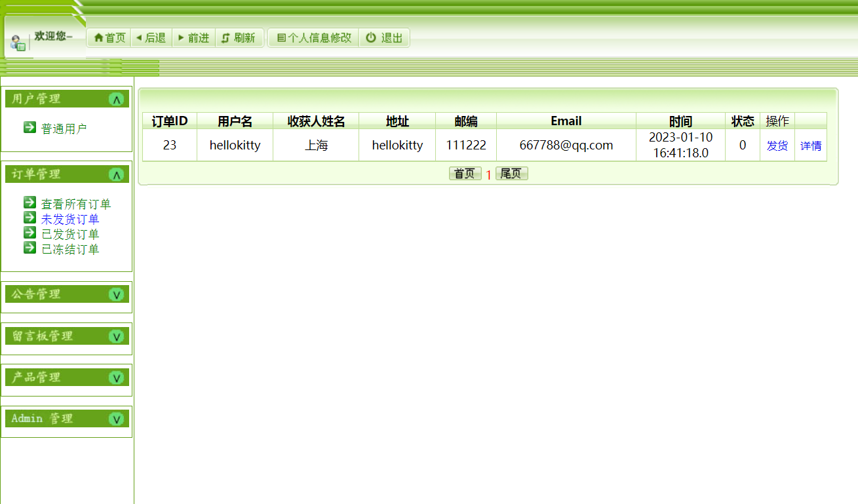The image size is (858, 504).
Task: Open the 普通用户 link
Action: click(64, 129)
